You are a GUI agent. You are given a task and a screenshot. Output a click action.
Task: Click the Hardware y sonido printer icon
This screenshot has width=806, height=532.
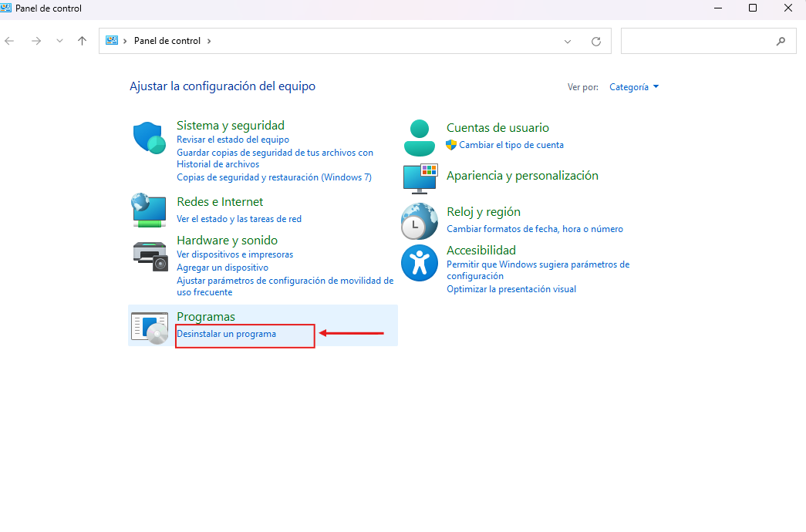(x=150, y=256)
